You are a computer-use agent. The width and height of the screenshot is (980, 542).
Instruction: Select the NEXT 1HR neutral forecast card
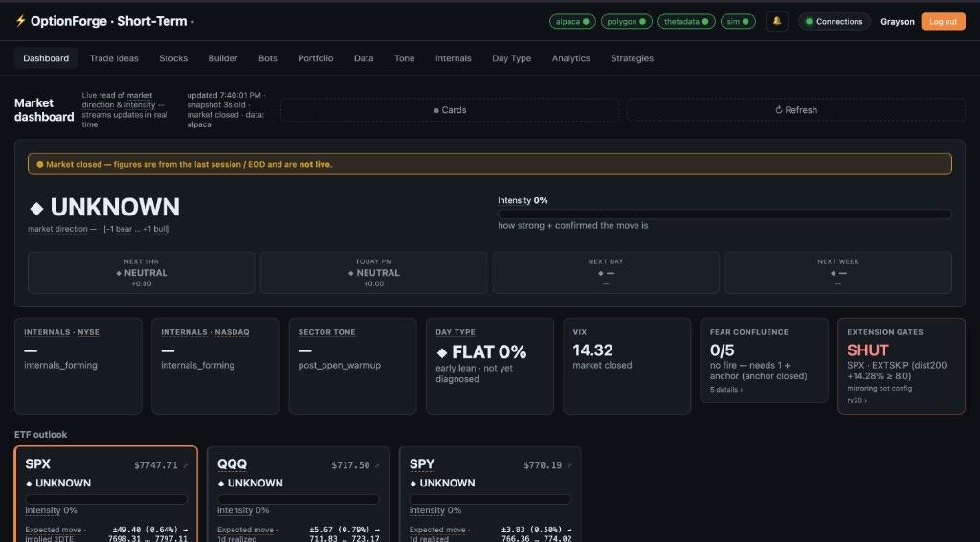pyautogui.click(x=142, y=273)
